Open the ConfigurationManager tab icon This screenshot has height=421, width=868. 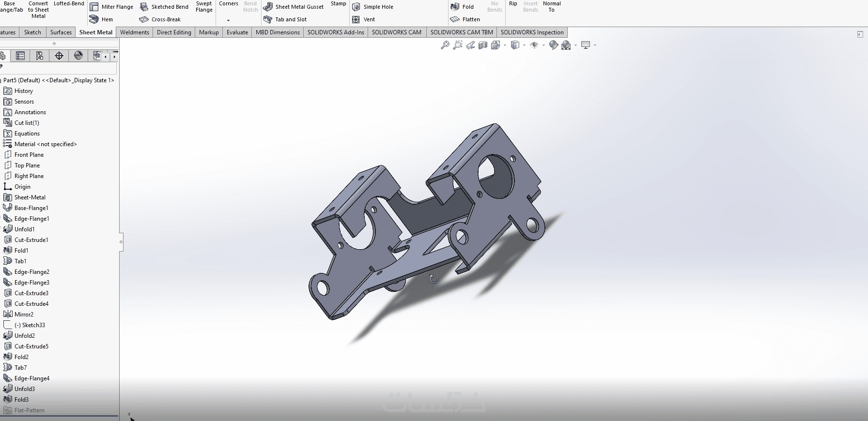click(x=40, y=56)
